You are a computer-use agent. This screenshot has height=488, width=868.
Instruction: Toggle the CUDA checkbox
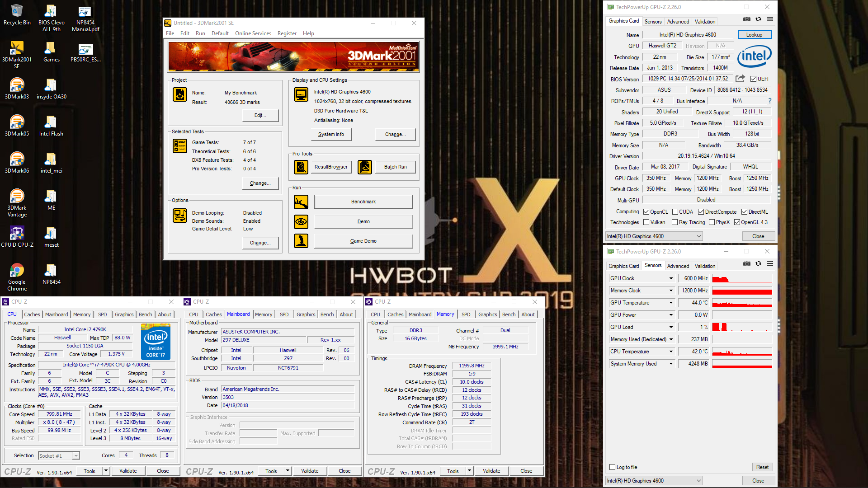pos(675,212)
